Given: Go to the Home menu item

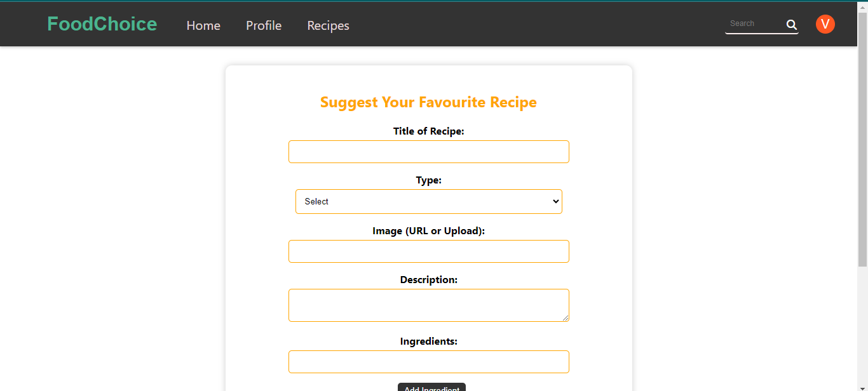Looking at the screenshot, I should click(203, 25).
